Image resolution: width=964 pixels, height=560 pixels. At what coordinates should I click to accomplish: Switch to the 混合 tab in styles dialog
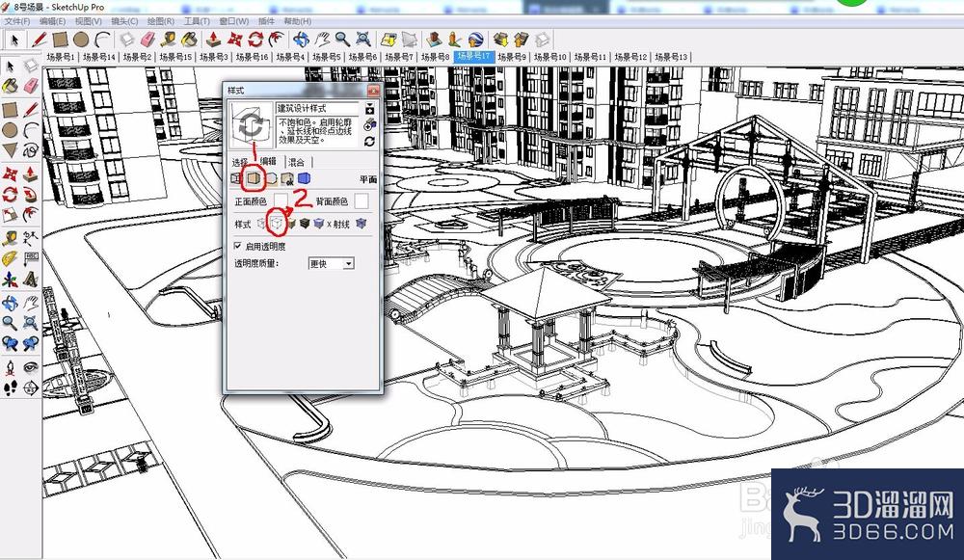[x=297, y=162]
